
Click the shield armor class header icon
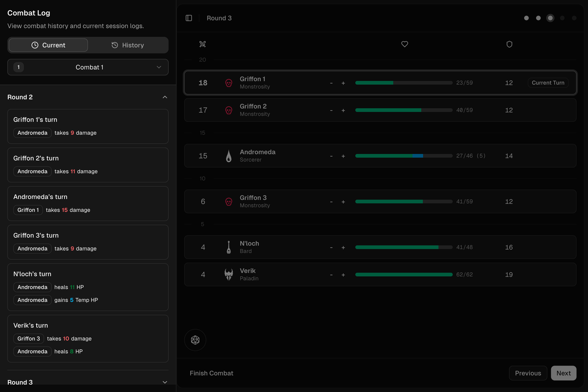coord(509,44)
